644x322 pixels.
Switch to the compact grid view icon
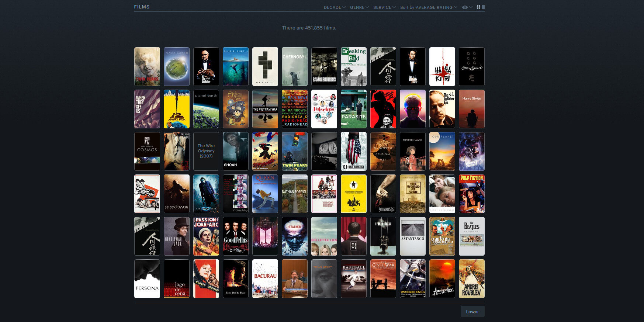(x=478, y=7)
